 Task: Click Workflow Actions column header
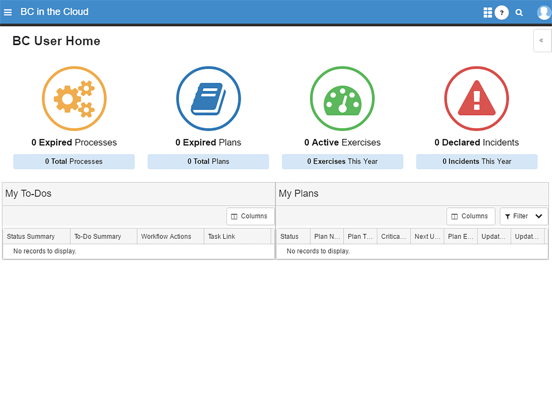(170, 236)
